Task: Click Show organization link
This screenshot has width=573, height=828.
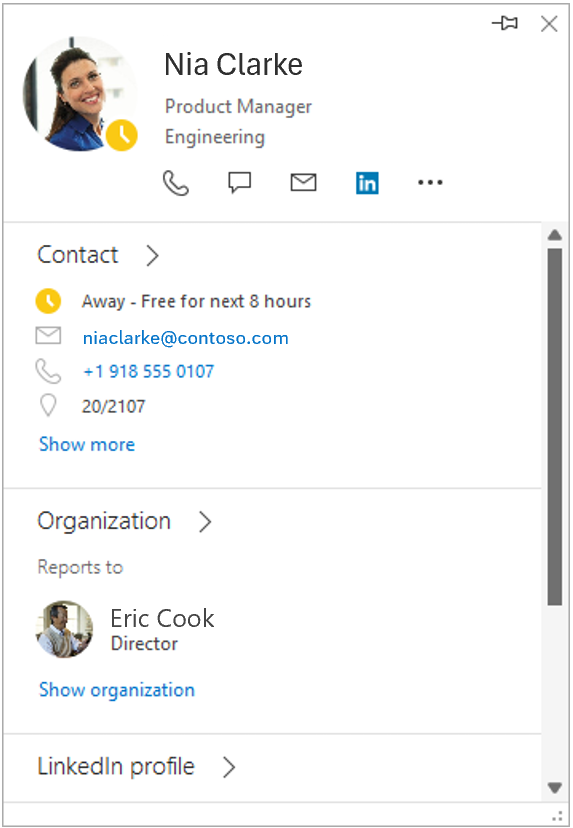Action: tap(117, 690)
